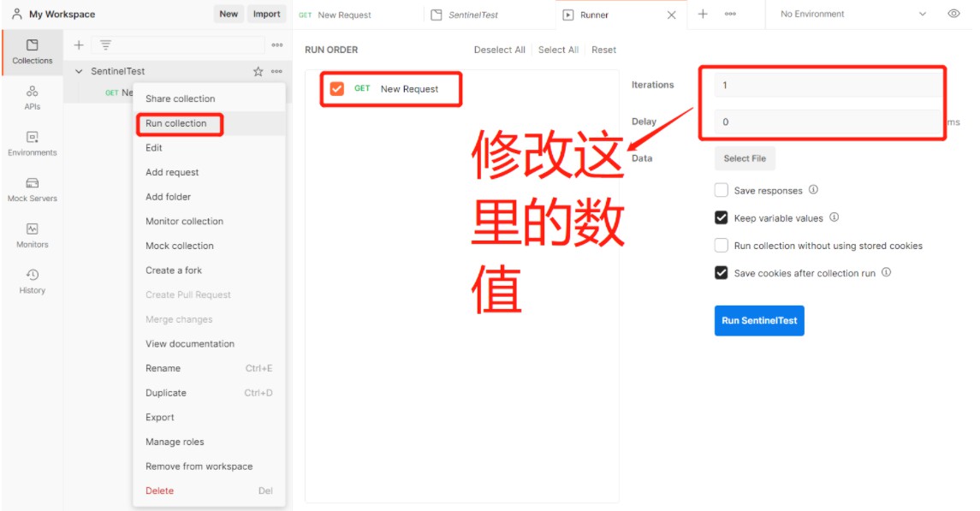The image size is (980, 511).
Task: Click the New button in workspace header
Action: coord(229,14)
